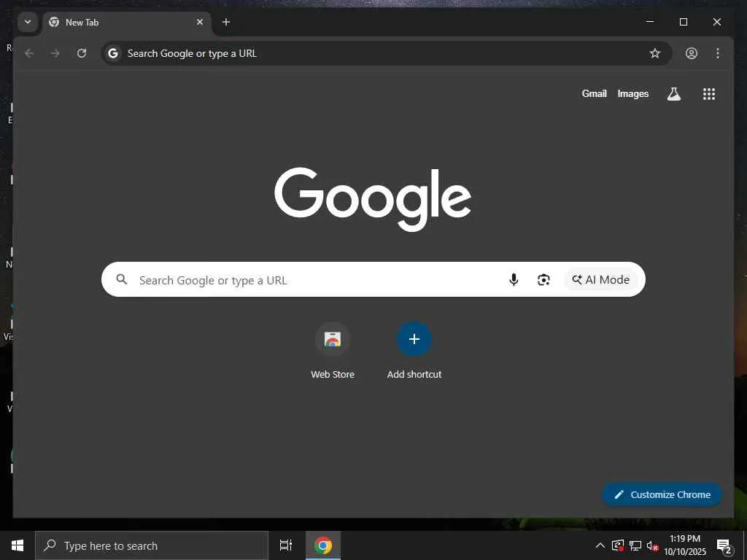This screenshot has width=747, height=560.
Task: Click Chrome icon in taskbar
Action: pyautogui.click(x=323, y=545)
